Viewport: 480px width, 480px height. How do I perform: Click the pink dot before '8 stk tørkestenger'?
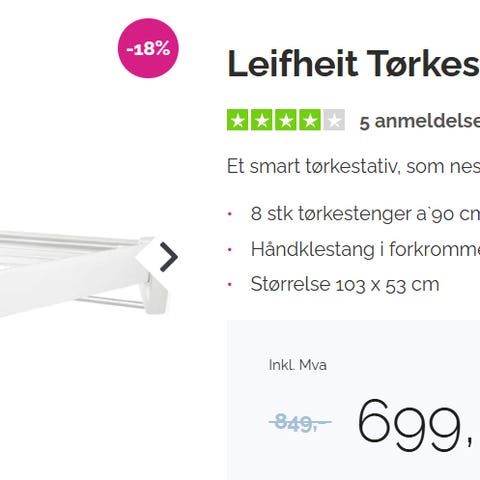230,214
